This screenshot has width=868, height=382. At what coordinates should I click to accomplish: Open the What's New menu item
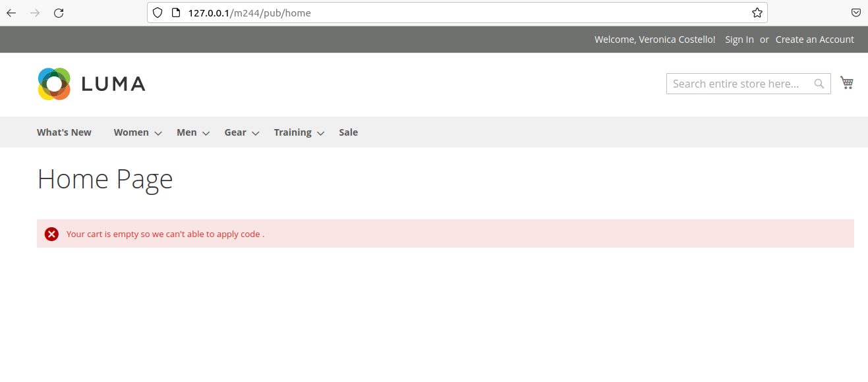click(x=64, y=132)
